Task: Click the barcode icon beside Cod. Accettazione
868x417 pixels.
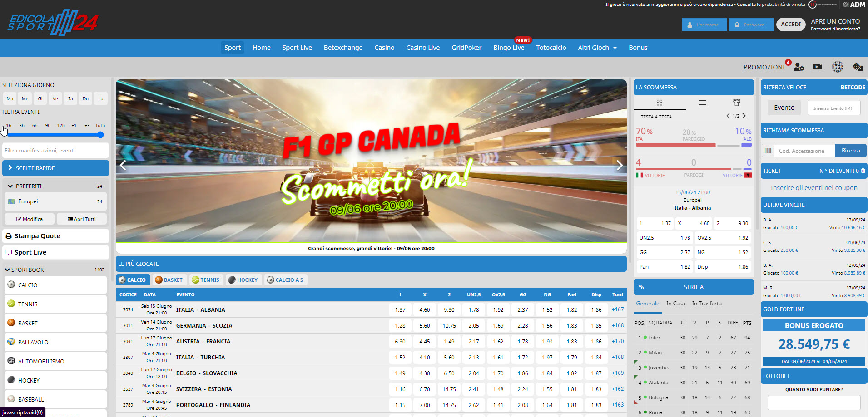Action: point(768,151)
